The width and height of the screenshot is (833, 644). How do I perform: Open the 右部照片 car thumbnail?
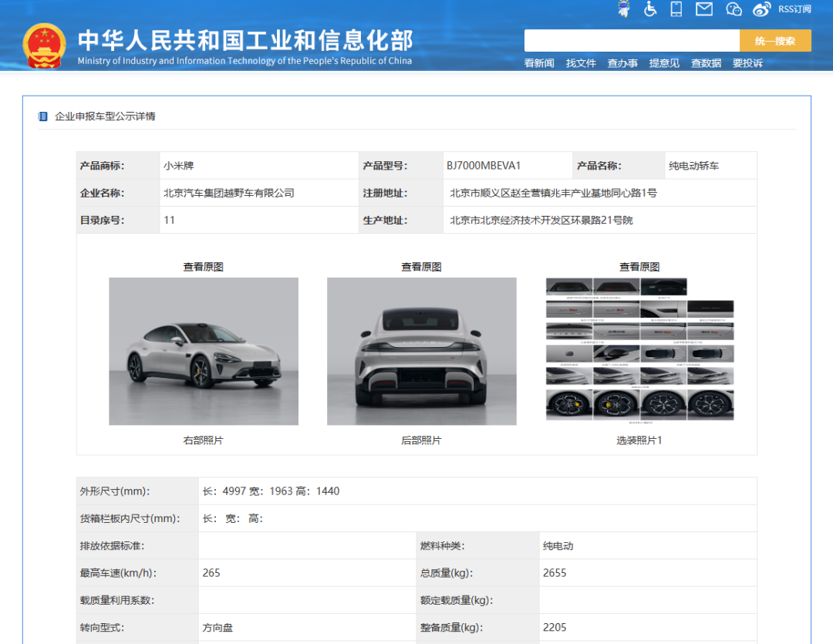coord(204,351)
